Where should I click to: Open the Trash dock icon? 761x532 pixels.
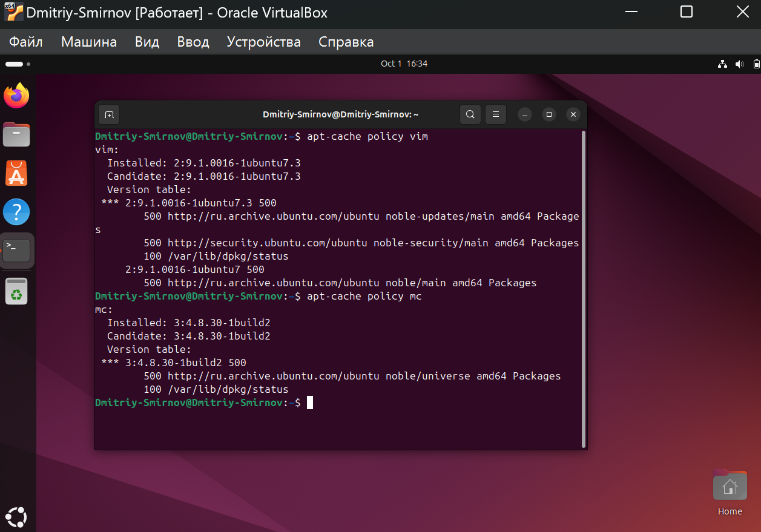tap(16, 291)
